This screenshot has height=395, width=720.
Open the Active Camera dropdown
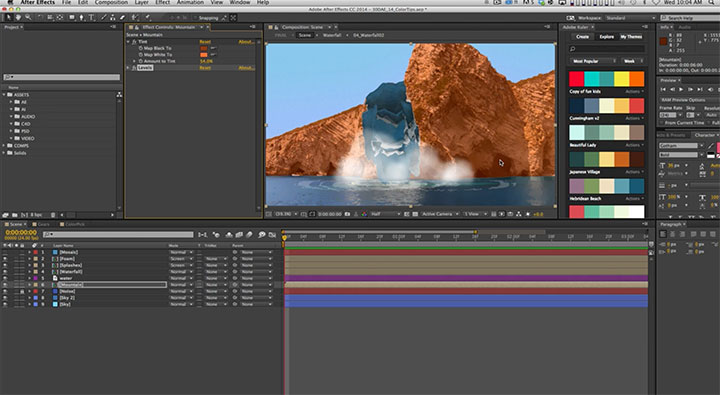(x=440, y=214)
